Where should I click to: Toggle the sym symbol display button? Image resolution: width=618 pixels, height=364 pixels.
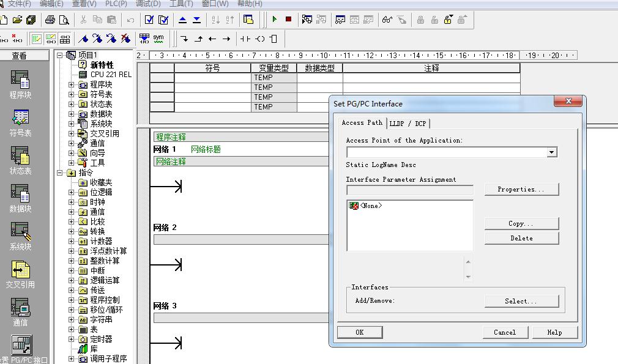coord(158,39)
